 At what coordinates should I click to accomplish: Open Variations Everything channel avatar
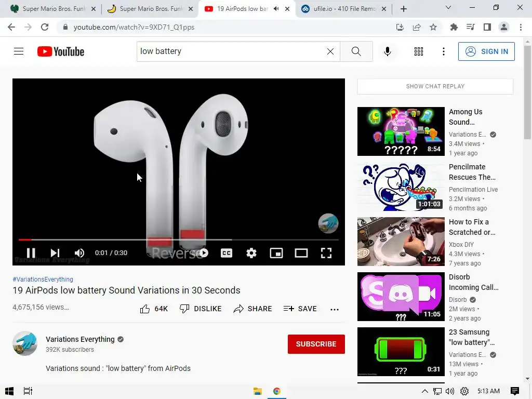25,343
